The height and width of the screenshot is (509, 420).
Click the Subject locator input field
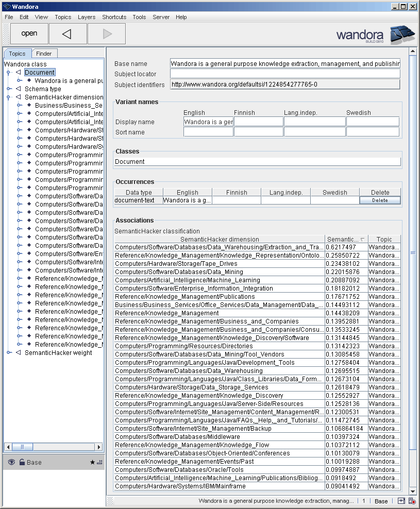(x=285, y=74)
